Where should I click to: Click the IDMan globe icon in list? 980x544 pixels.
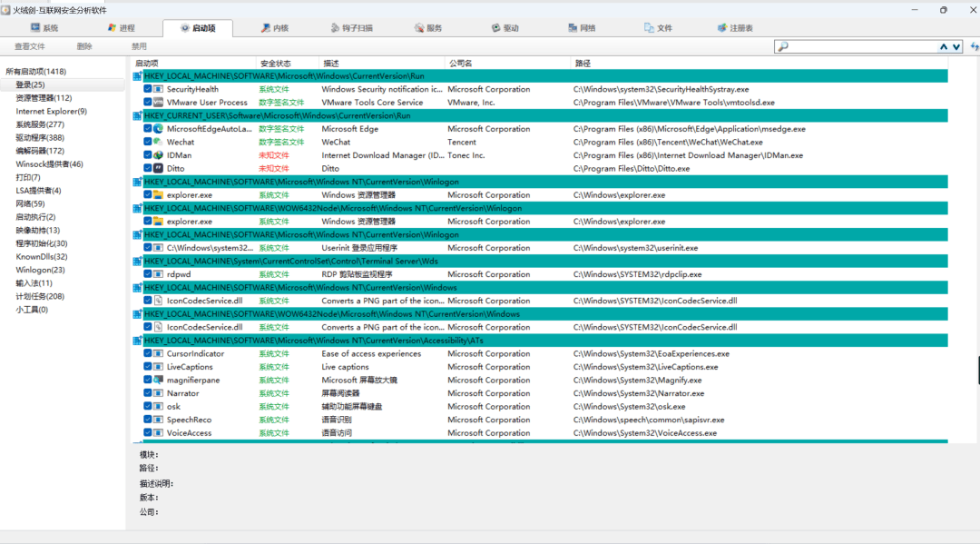[x=158, y=155]
